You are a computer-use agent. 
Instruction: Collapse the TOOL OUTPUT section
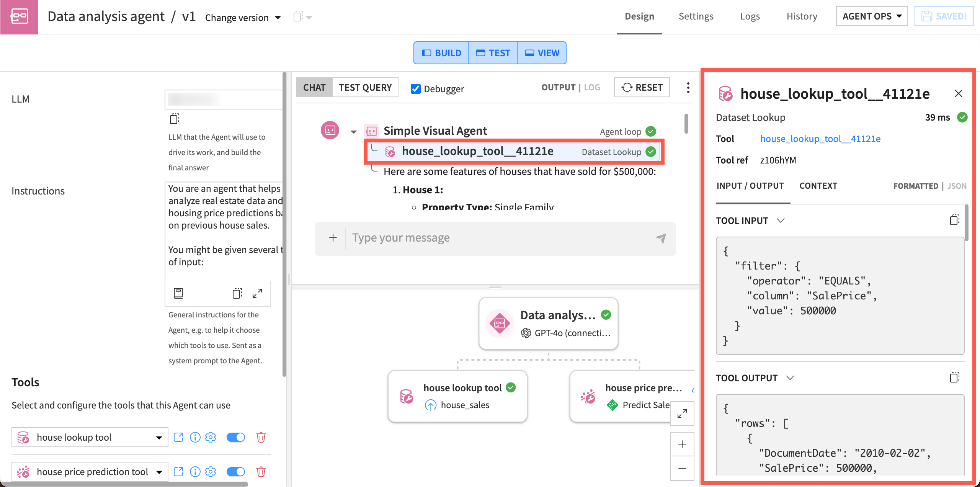tap(790, 378)
